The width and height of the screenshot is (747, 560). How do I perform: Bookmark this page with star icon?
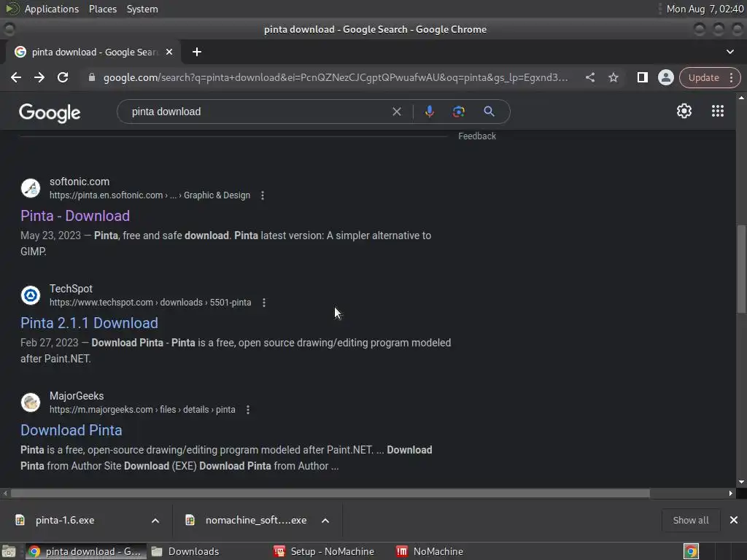click(614, 77)
